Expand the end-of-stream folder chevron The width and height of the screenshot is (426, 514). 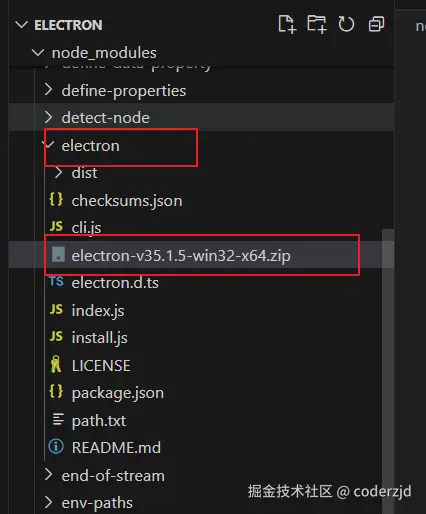pos(49,475)
